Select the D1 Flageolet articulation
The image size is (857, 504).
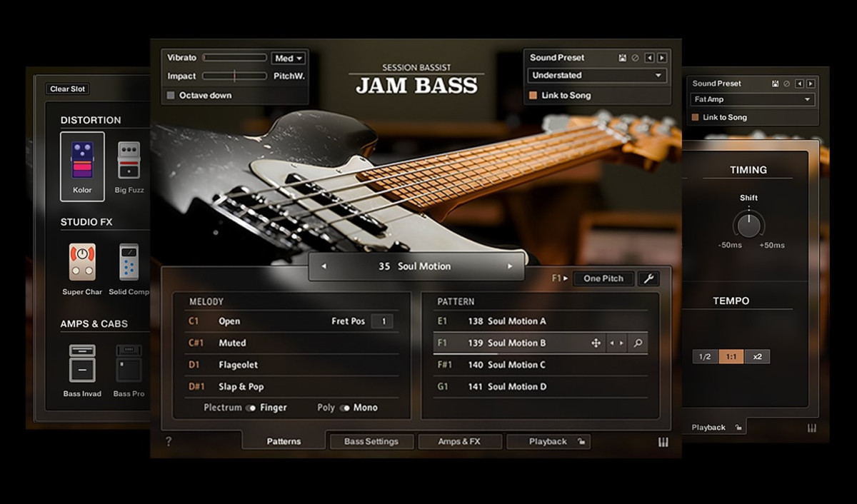click(291, 365)
